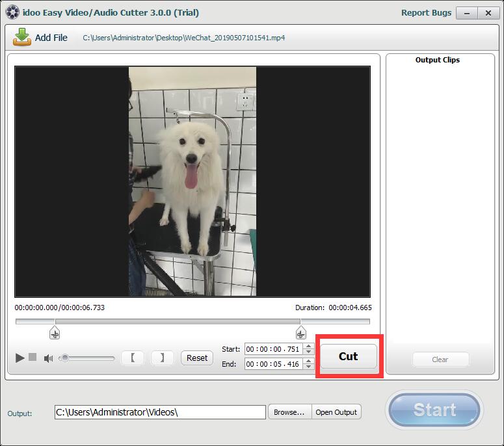Click on the timeline seek bar
504x446 pixels.
click(x=192, y=321)
